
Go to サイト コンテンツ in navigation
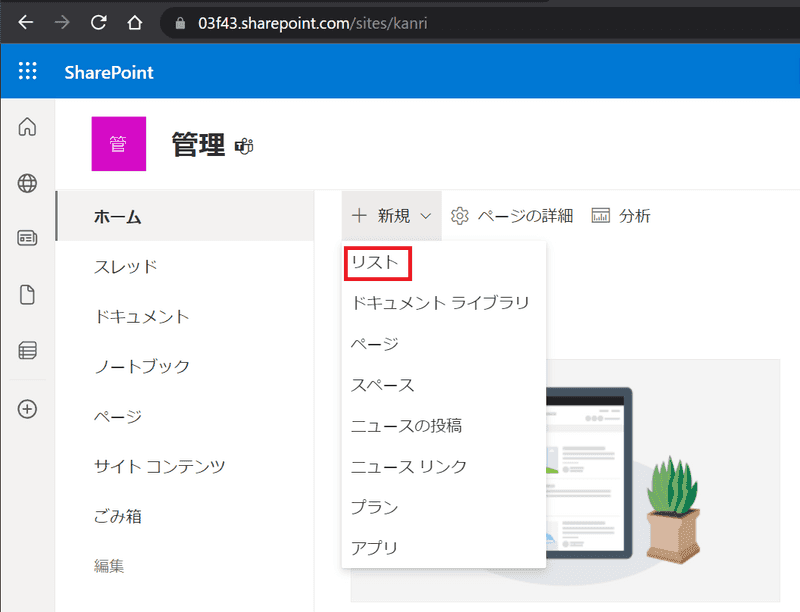click(x=159, y=466)
